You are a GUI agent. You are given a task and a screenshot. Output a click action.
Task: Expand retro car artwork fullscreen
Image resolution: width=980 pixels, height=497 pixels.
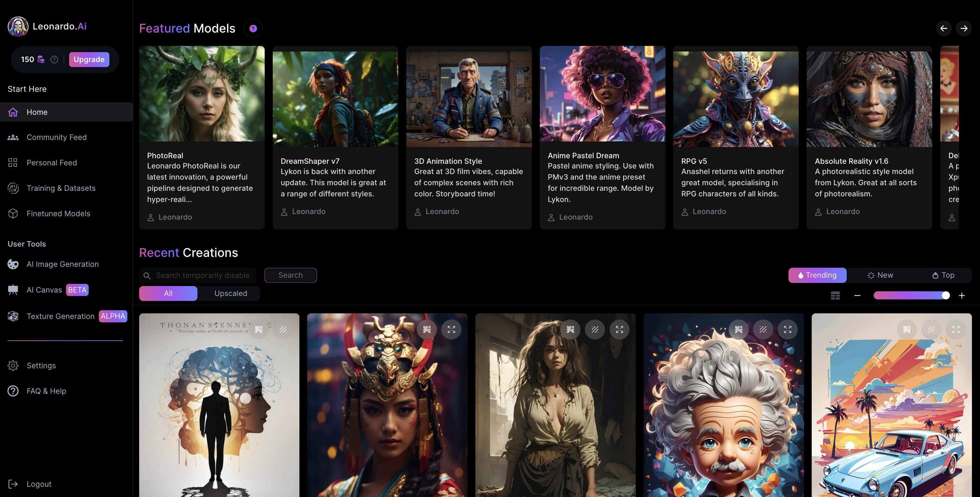pos(956,329)
